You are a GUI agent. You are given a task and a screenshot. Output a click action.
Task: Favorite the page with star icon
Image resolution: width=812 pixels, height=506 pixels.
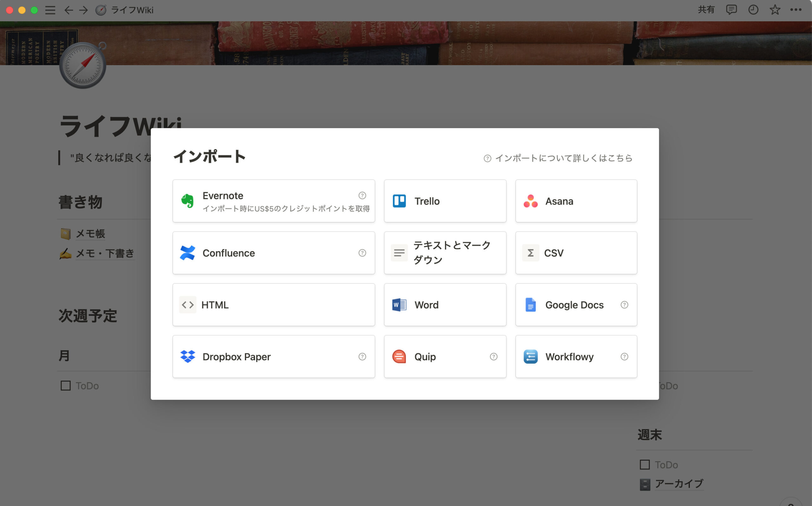(775, 10)
